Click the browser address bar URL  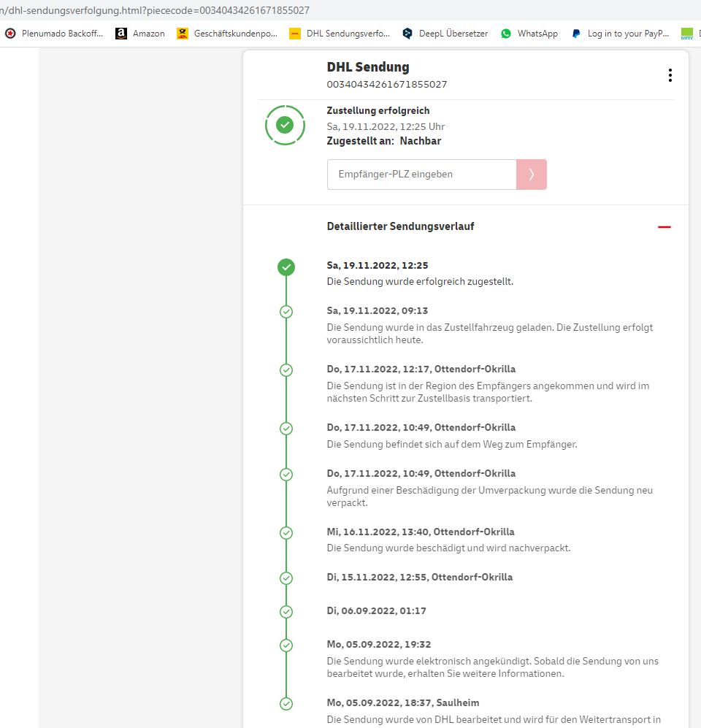tap(155, 10)
